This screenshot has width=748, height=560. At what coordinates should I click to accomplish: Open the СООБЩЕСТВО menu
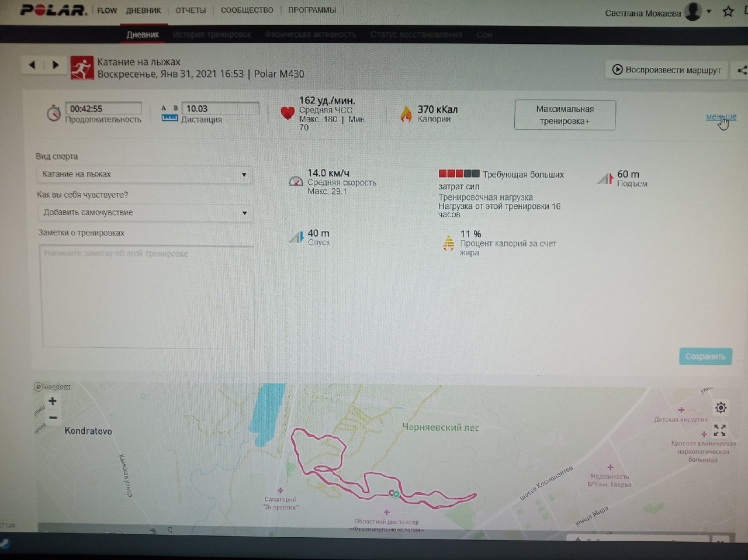click(247, 11)
